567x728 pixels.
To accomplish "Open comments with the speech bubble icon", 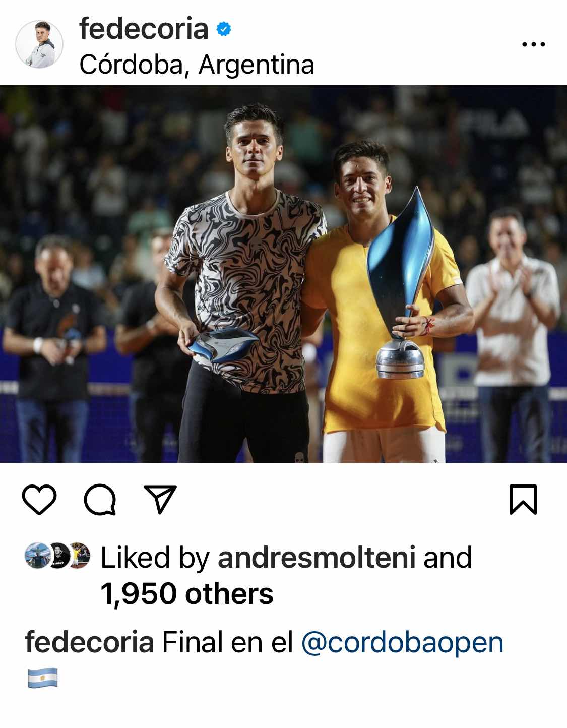I will (x=100, y=500).
